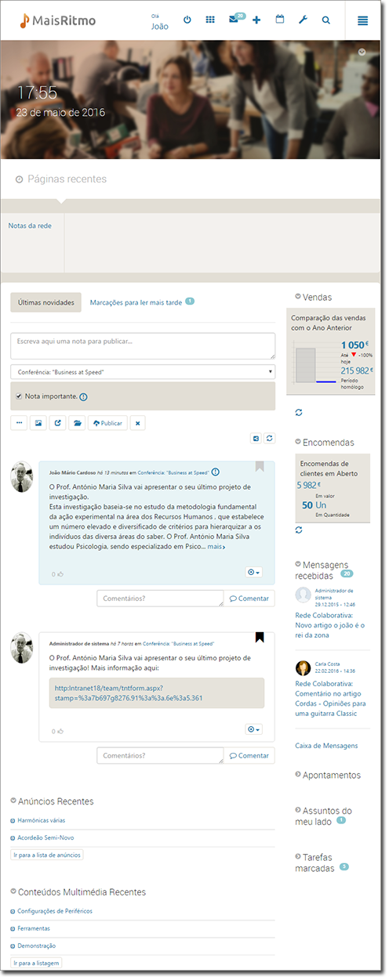This screenshot has width=389, height=980.
Task: Open the apps grid icon in header
Action: click(x=210, y=20)
